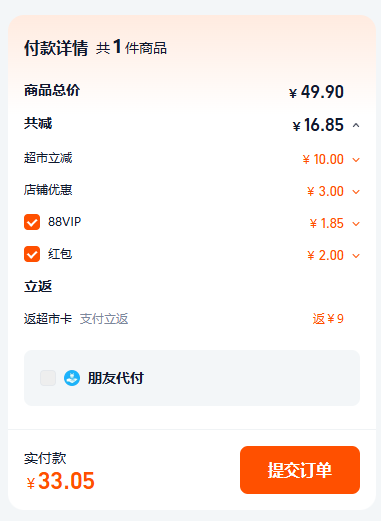The image size is (381, 521).
Task: Click the 88VIP label text
Action: [x=64, y=222]
